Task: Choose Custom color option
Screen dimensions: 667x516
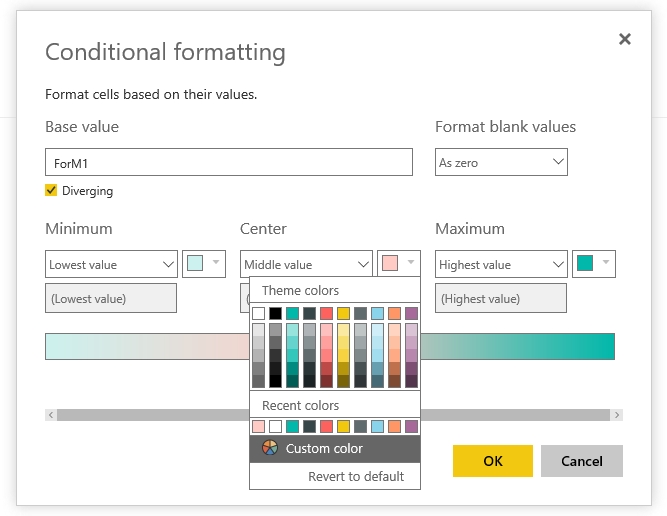Action: (x=335, y=448)
